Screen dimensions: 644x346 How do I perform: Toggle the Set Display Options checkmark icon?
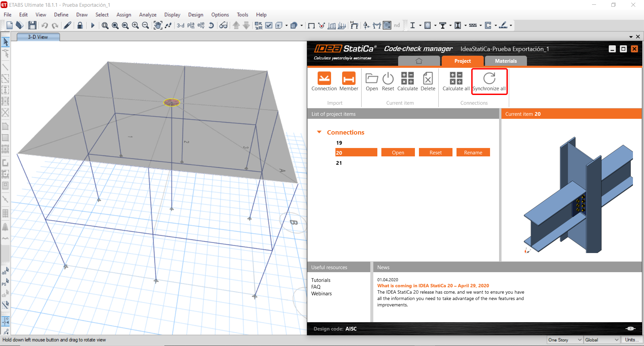(x=269, y=26)
